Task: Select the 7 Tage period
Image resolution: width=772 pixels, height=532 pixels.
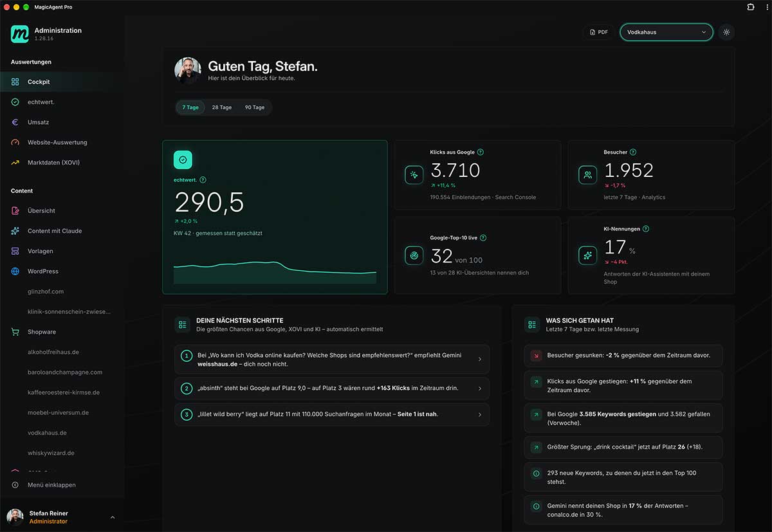Action: (190, 107)
